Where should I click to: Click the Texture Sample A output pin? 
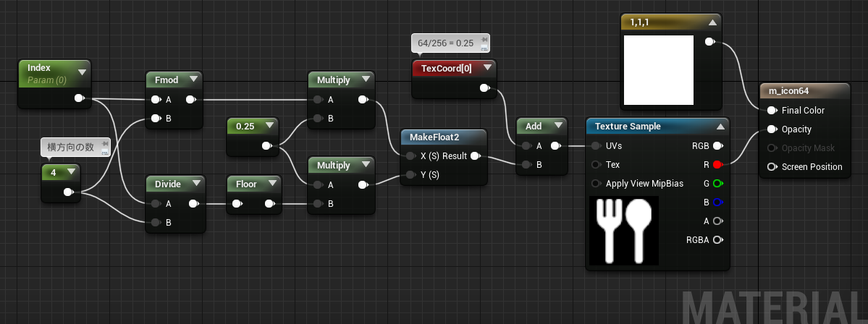(717, 221)
